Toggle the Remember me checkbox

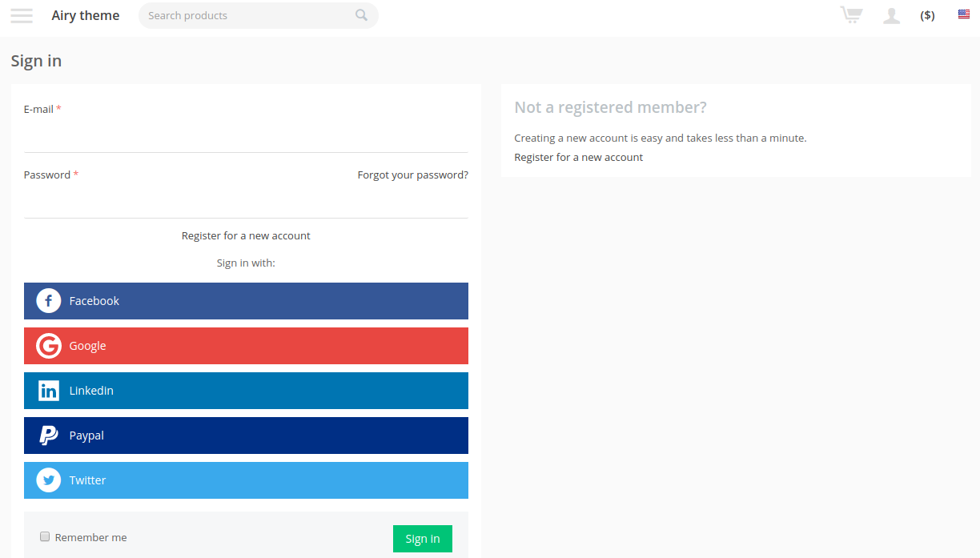(x=46, y=537)
